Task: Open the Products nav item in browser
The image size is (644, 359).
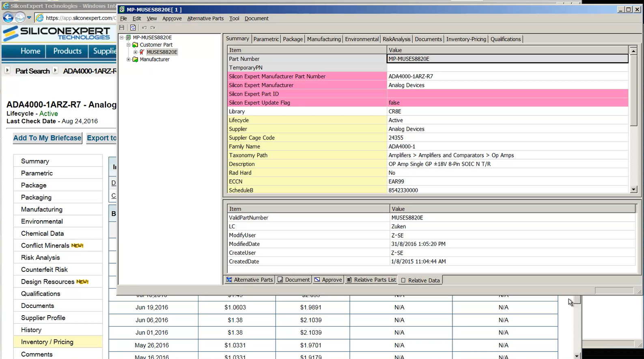Action: point(67,51)
